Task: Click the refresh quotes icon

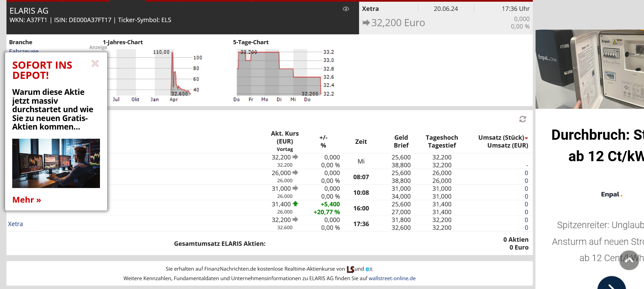Action: click(x=523, y=119)
